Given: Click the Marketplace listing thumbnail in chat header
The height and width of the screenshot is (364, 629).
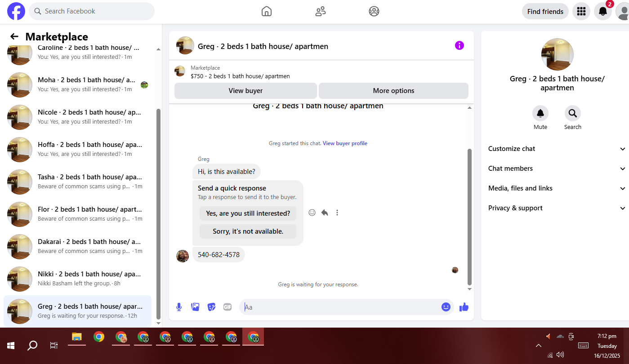Looking at the screenshot, I should 180,71.
